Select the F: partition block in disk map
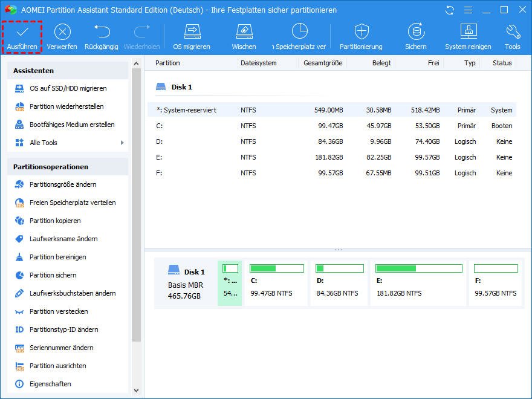 (496, 283)
